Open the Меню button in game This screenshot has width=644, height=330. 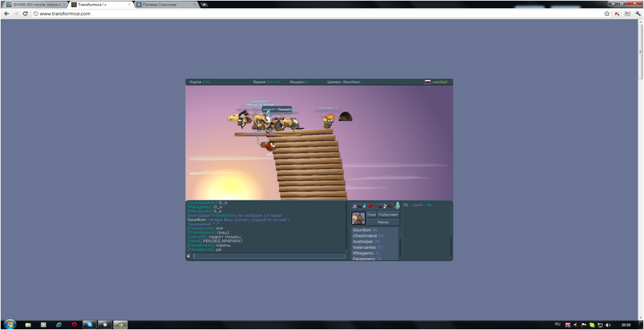click(383, 222)
